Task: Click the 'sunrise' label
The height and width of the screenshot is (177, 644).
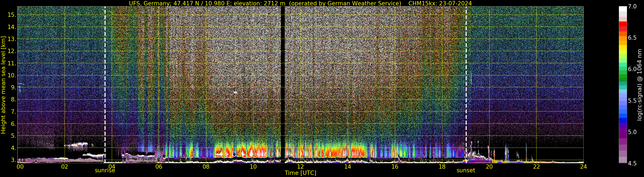Action: click(105, 171)
